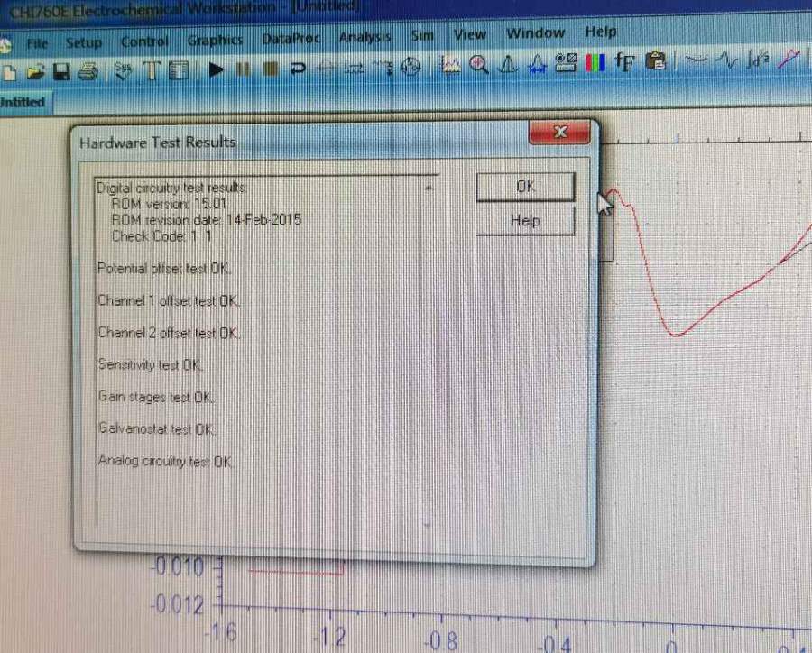Open the Analysis menu
Viewport: 812px width, 653px height.
point(364,37)
